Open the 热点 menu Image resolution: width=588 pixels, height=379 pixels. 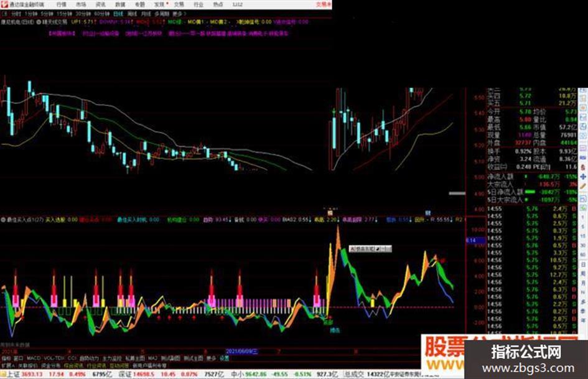tap(218, 4)
